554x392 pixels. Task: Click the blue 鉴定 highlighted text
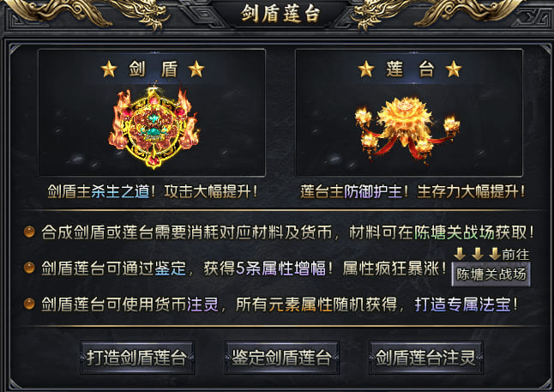170,268
